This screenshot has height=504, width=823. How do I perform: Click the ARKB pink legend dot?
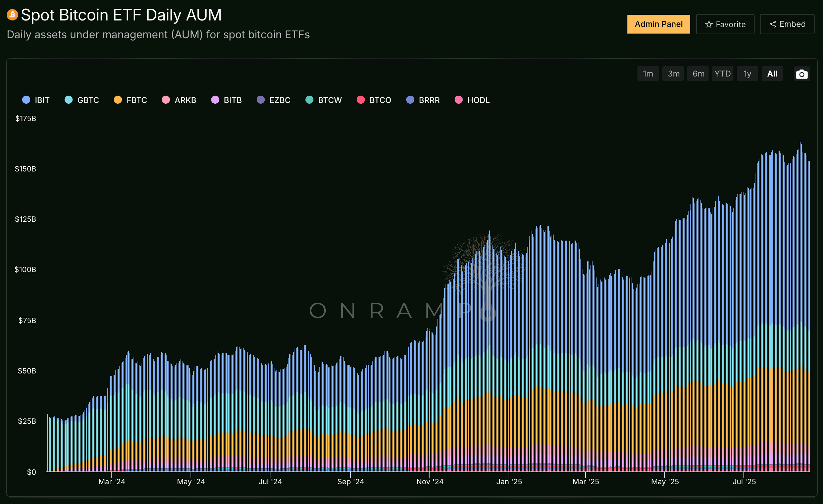pyautogui.click(x=166, y=100)
